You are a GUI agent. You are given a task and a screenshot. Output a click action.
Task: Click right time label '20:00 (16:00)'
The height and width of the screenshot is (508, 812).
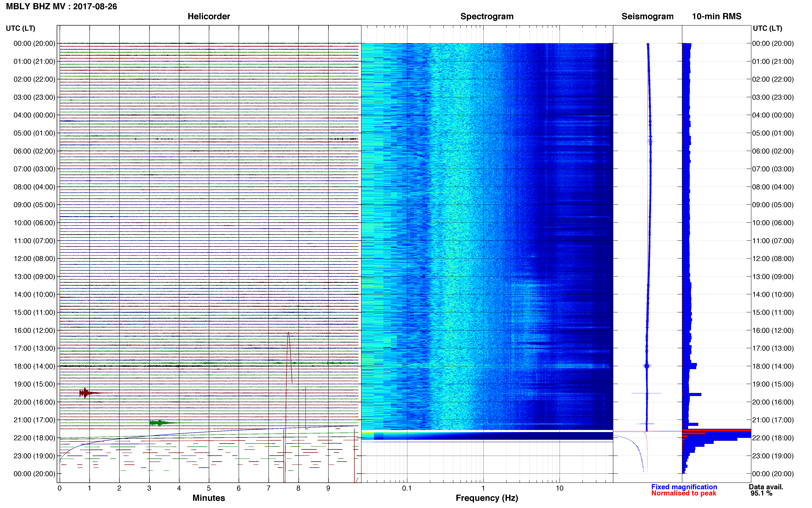click(x=773, y=402)
